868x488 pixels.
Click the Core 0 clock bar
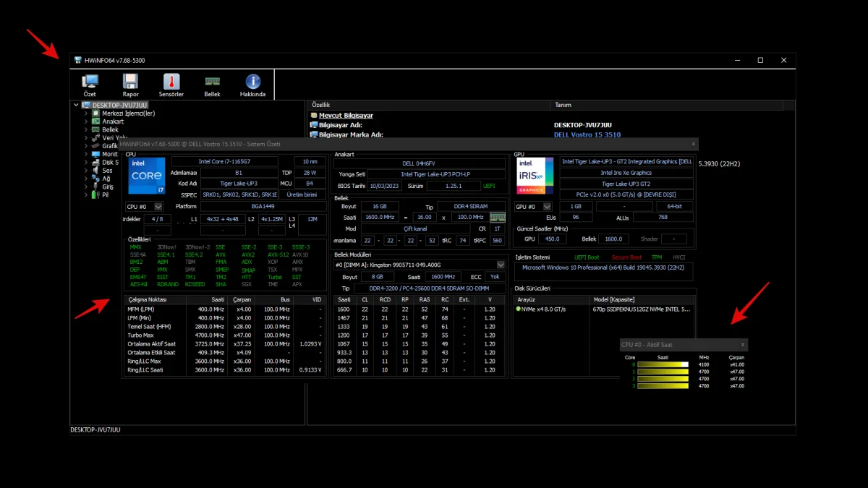coord(662,364)
